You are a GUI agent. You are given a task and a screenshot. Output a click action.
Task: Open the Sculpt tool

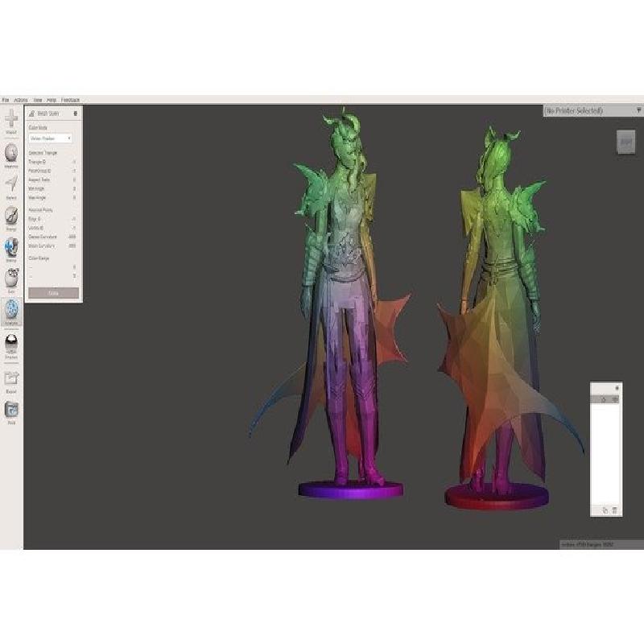click(x=11, y=218)
